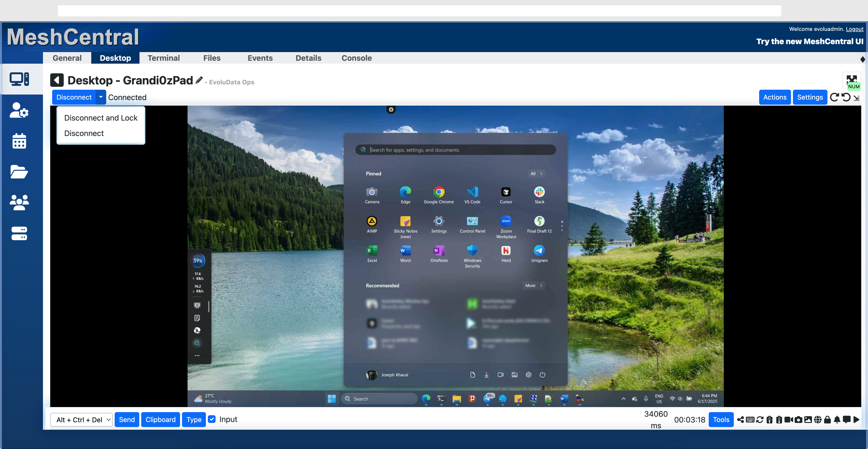
Task: Click the remote Start menu search field
Action: [x=455, y=150]
